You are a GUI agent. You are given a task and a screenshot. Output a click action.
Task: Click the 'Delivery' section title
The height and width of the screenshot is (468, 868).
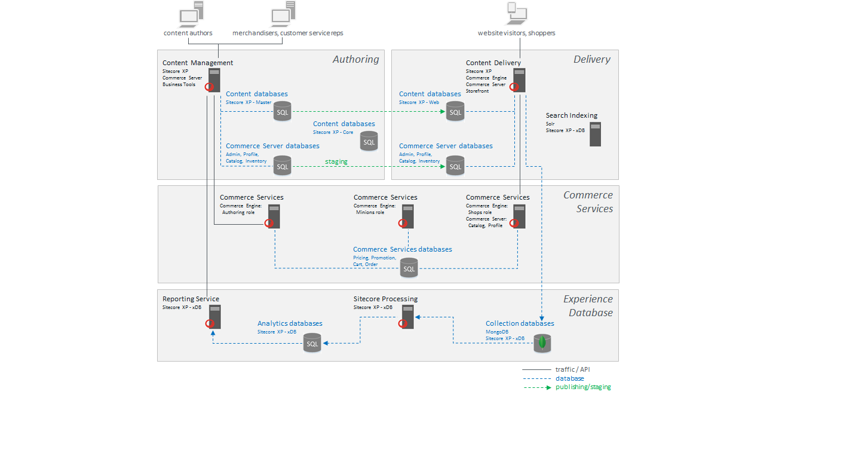592,59
